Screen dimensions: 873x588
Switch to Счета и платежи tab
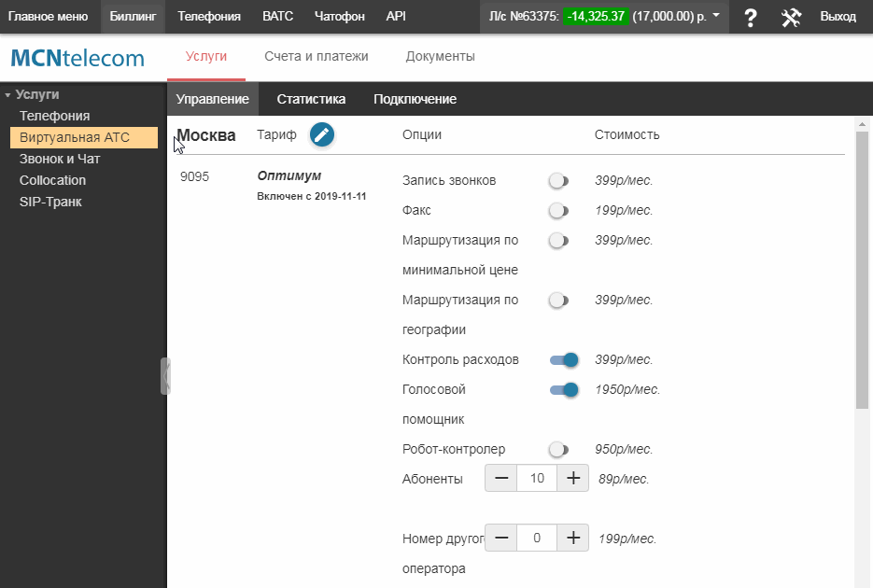(316, 56)
